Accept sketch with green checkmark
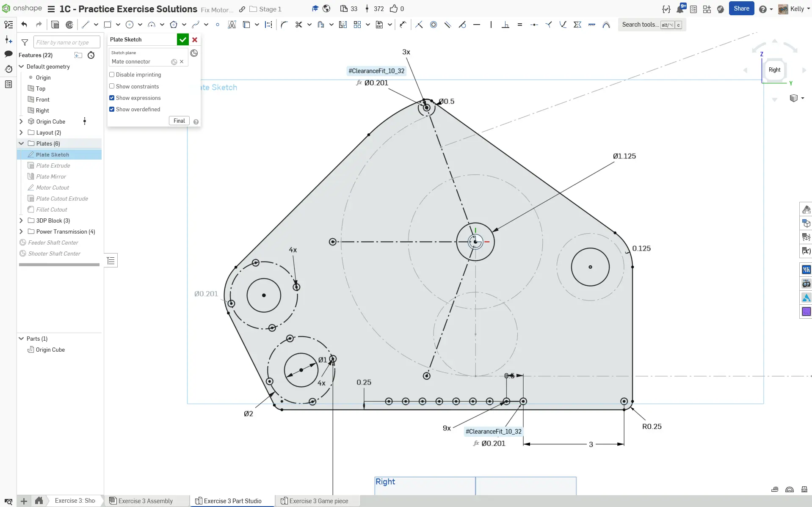812x507 pixels. pos(182,39)
